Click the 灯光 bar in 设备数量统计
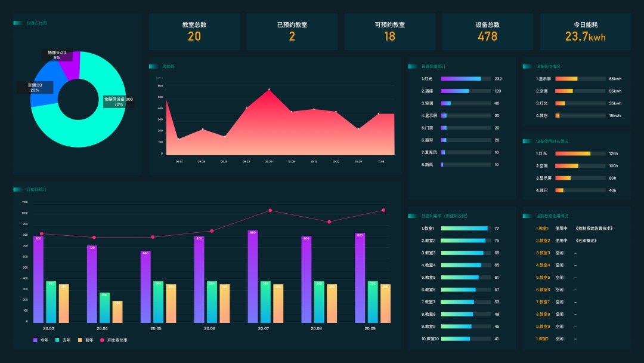The width and height of the screenshot is (644, 363). (460, 79)
